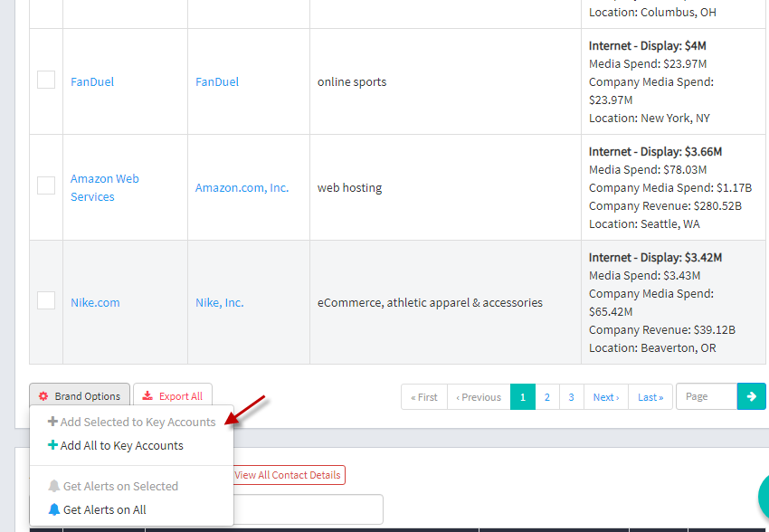Click 'Company Revenue: $280.52B' text
The width and height of the screenshot is (769, 532).
pos(665,206)
